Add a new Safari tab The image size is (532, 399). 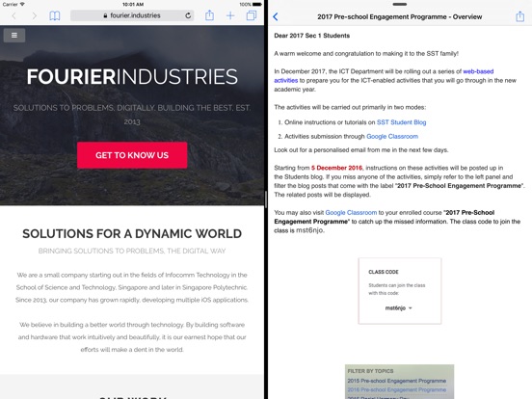pyautogui.click(x=230, y=15)
